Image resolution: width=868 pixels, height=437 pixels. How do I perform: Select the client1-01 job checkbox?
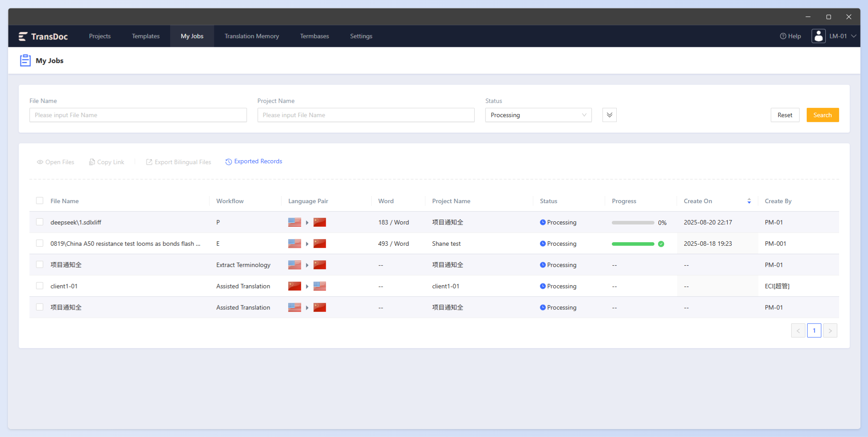pos(40,286)
